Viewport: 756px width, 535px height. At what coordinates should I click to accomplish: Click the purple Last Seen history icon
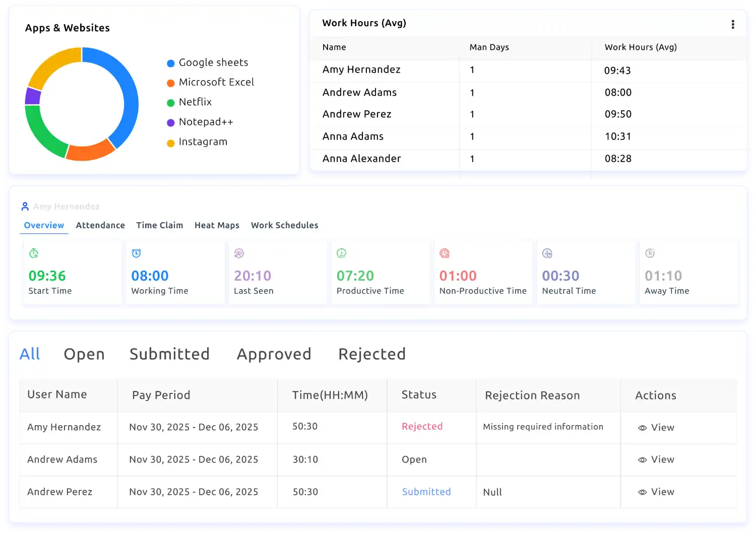[239, 253]
